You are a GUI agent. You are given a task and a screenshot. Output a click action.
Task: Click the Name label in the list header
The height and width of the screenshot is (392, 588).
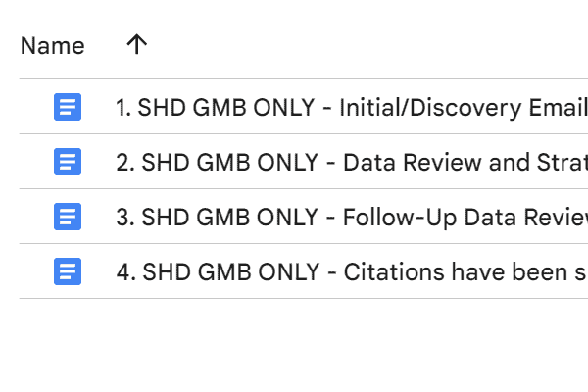pos(53,45)
